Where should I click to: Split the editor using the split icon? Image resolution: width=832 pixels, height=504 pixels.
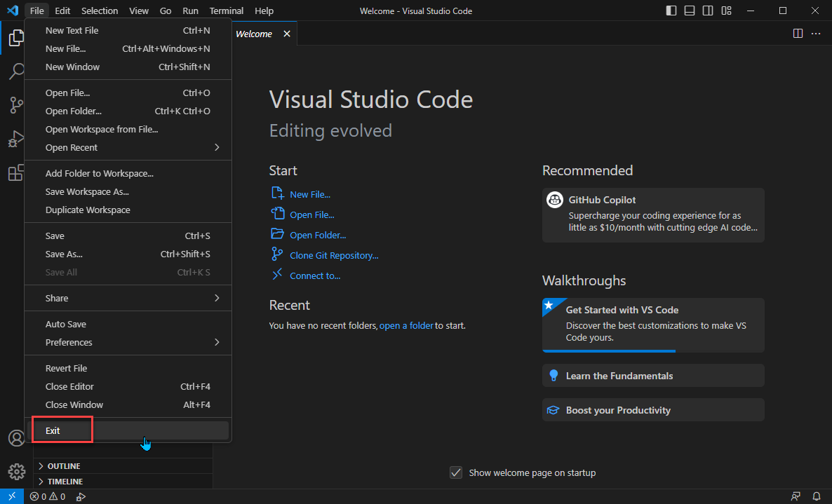(798, 33)
